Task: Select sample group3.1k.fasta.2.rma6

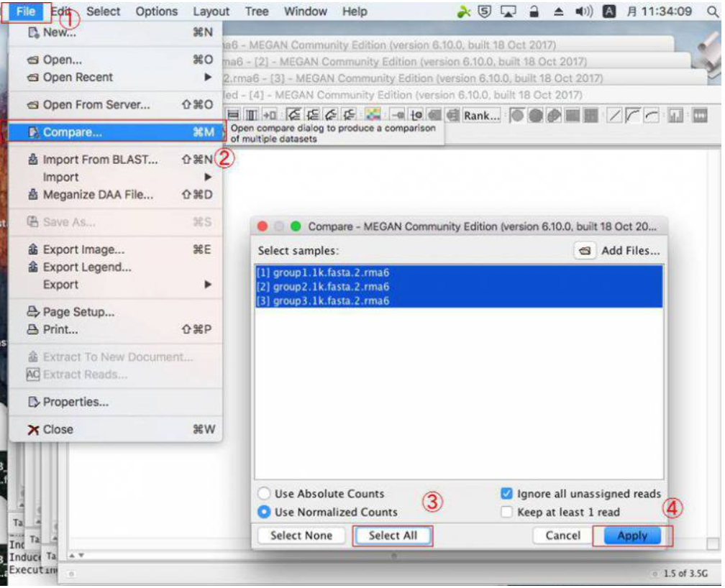Action: pyautogui.click(x=459, y=301)
